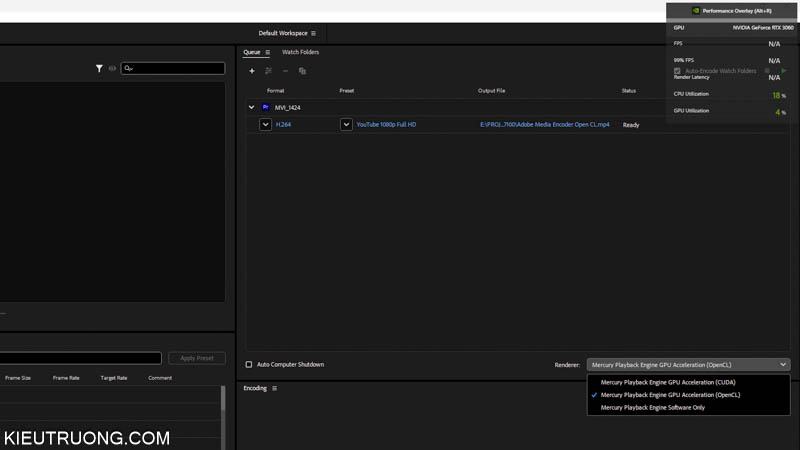Choose Mercury Playback Engine Software Only
Viewport: 800px width, 450px height.
653,408
